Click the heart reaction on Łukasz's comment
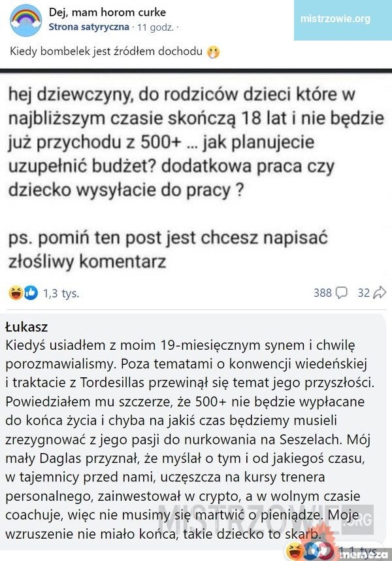The width and height of the screenshot is (392, 561). 324,552
